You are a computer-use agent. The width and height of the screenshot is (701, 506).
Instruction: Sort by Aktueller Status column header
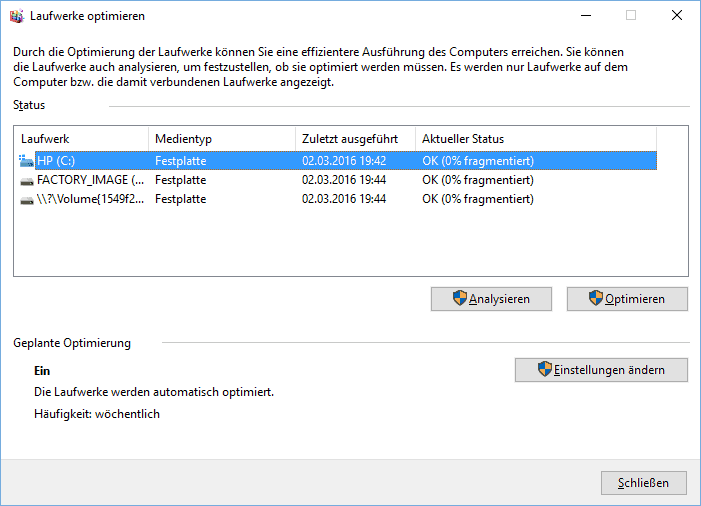(536, 139)
